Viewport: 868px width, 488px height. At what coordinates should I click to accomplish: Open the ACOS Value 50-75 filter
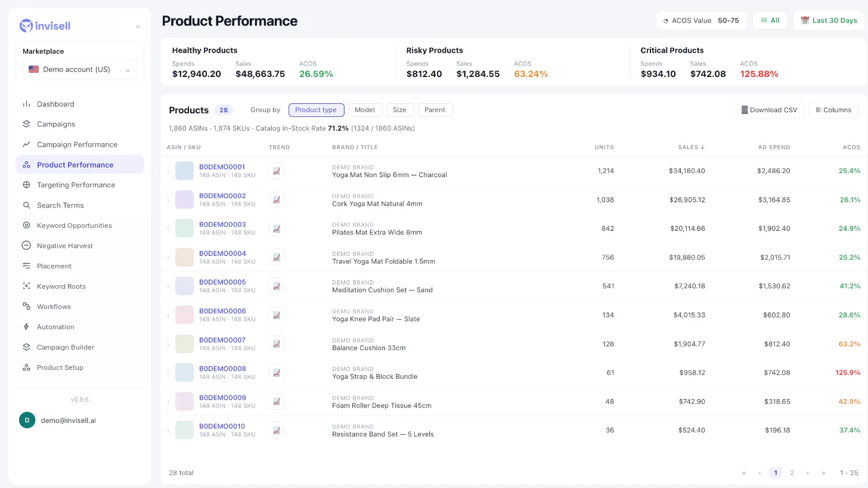[702, 20]
